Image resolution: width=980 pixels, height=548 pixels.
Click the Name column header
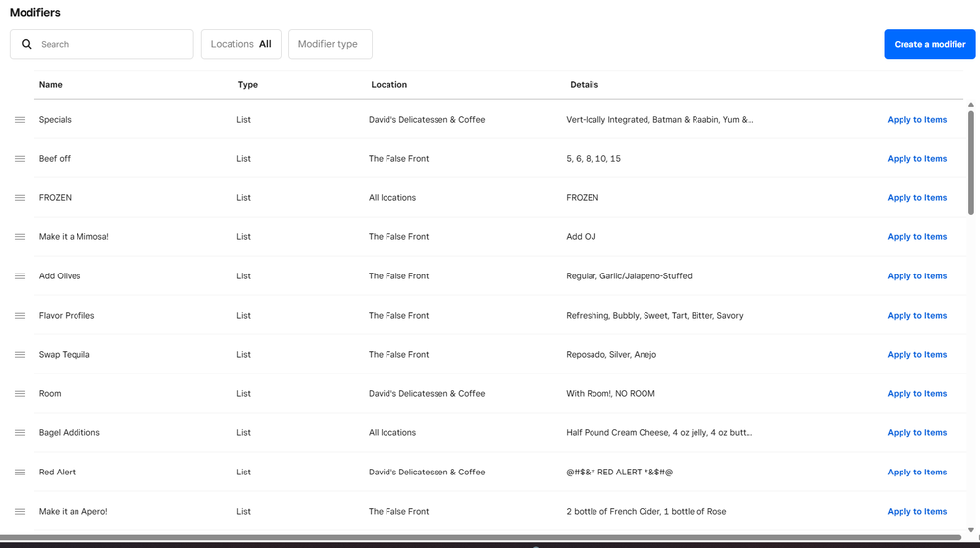pyautogui.click(x=51, y=85)
